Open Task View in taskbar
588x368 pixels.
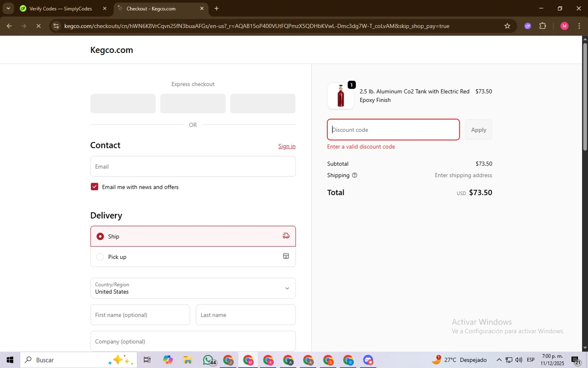coord(147,360)
